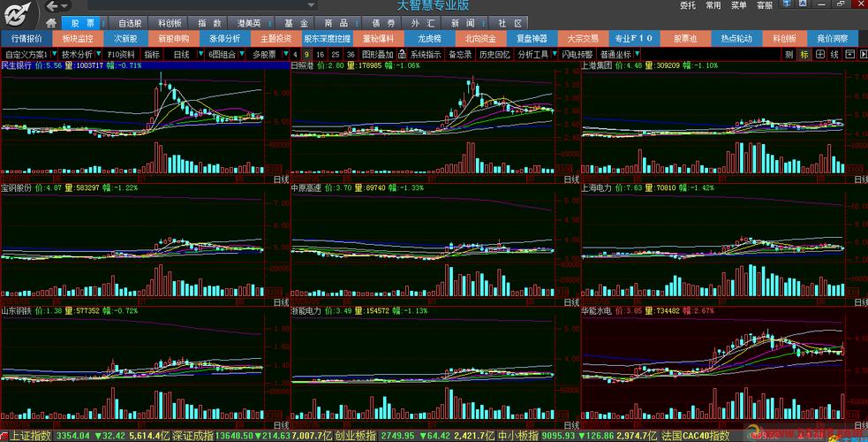Expand the 自定义方案1 dropdown arrow
Screen dimensions: 868x442
pyautogui.click(x=54, y=54)
